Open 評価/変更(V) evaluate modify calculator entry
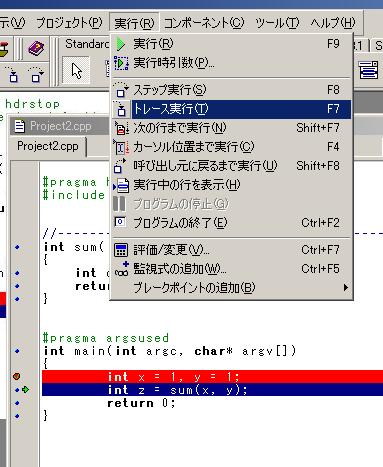The height and width of the screenshot is (467, 383). [231, 250]
